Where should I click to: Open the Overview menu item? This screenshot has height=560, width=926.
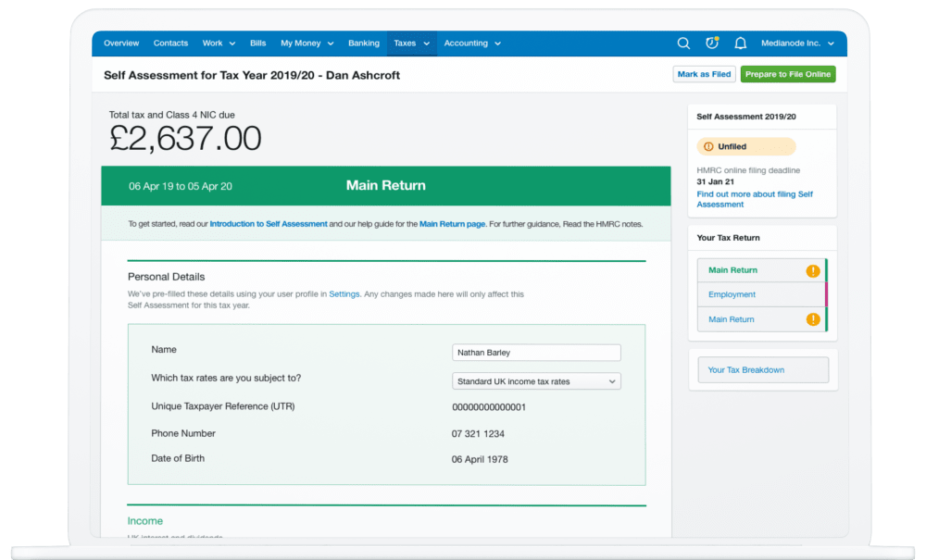pos(121,44)
